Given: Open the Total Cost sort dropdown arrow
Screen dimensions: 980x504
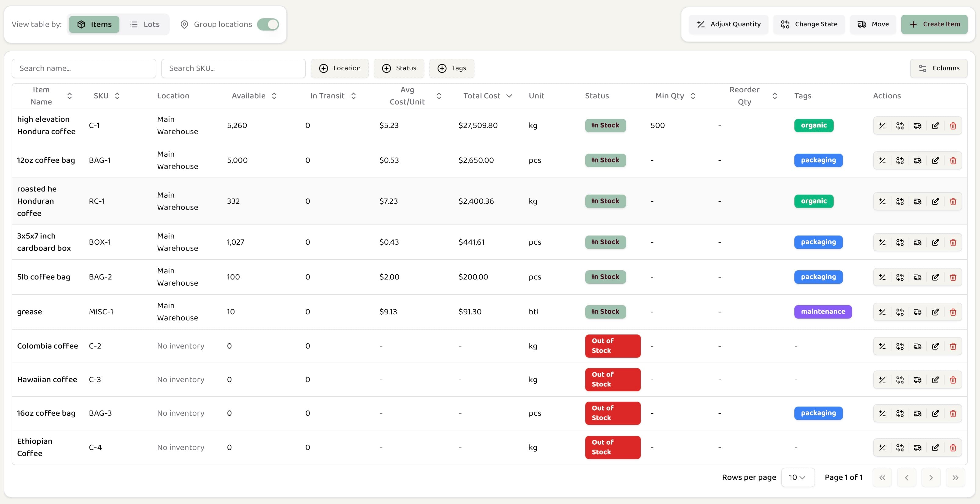Looking at the screenshot, I should tap(510, 96).
